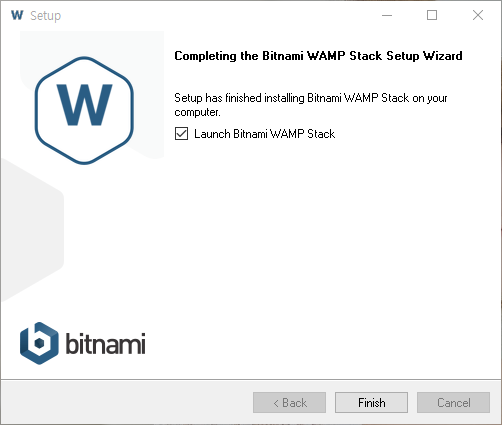The height and width of the screenshot is (425, 502).
Task: Click the Wizard word in heading
Action: (x=443, y=56)
